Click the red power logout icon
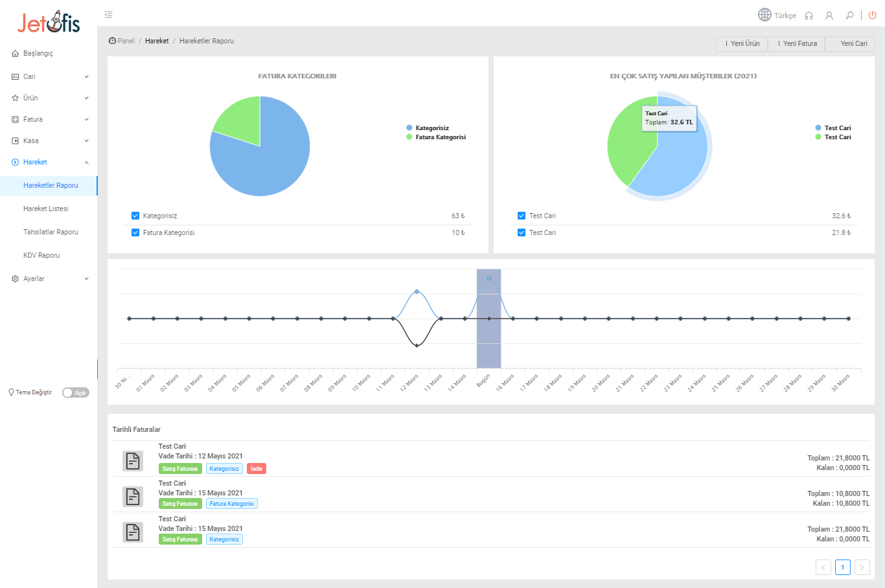Screen dimensions: 885x588 [x=873, y=15]
